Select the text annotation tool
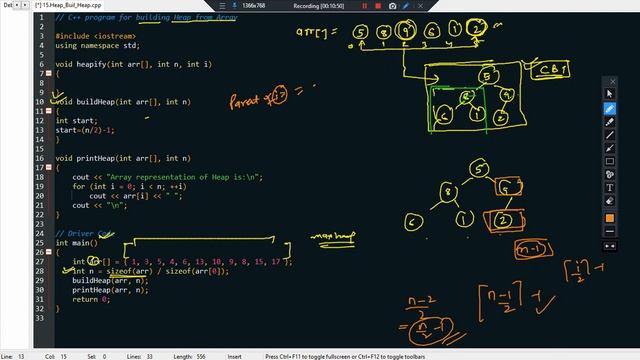 click(609, 188)
